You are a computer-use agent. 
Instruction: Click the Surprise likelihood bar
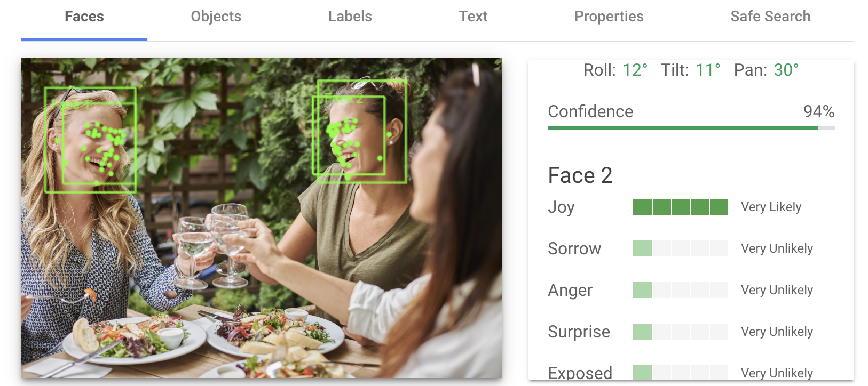(681, 332)
